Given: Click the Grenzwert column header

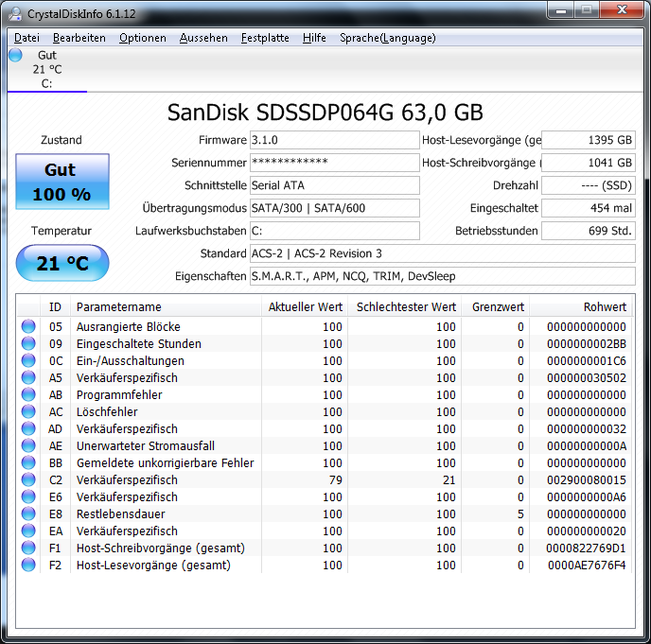Looking at the screenshot, I should click(x=496, y=307).
